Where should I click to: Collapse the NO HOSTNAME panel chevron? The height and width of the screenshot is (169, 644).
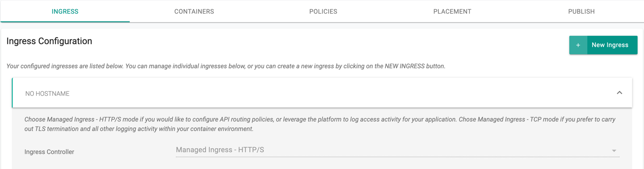click(619, 93)
